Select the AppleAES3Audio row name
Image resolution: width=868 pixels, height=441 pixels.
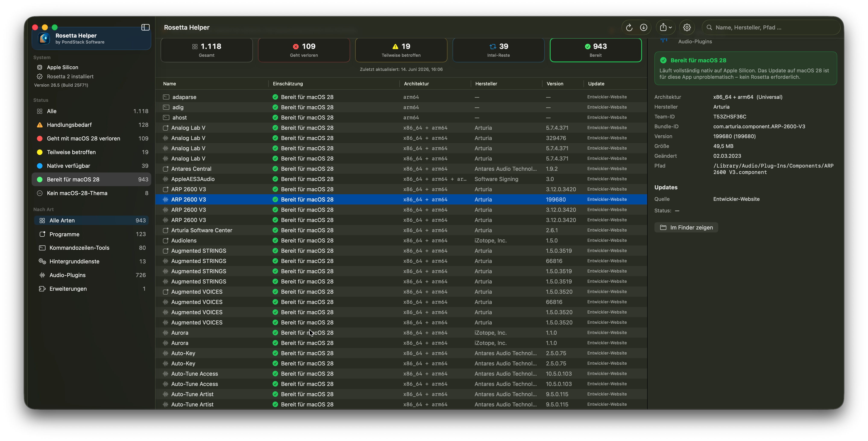pos(193,179)
